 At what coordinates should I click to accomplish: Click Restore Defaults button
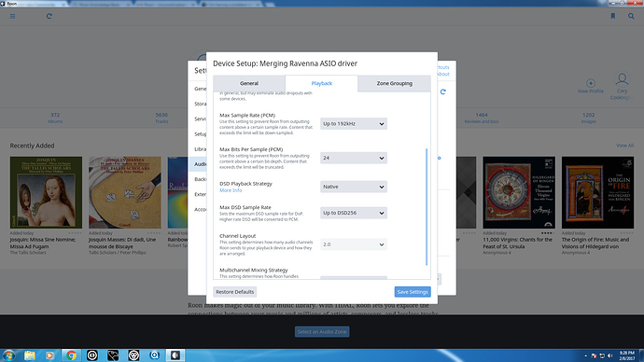[235, 292]
